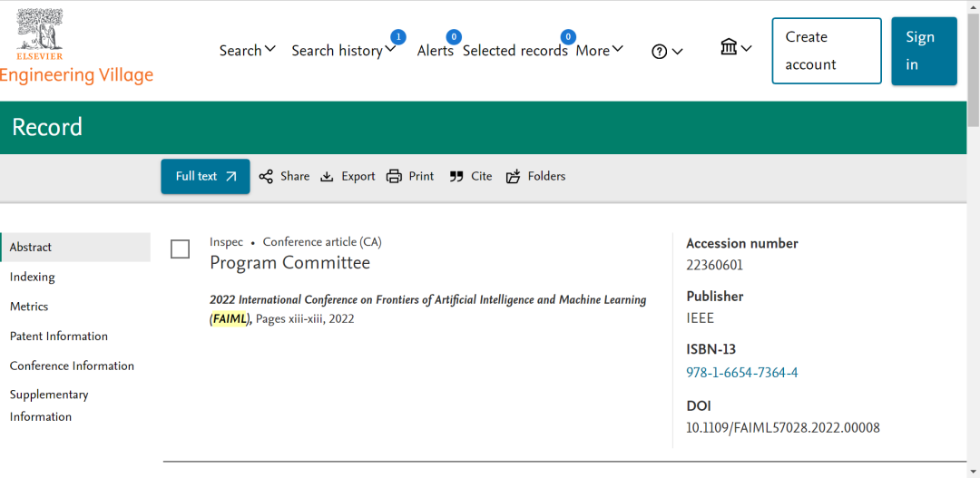Click the Elsevier tree logo
The width and height of the screenshot is (980, 478).
[40, 34]
